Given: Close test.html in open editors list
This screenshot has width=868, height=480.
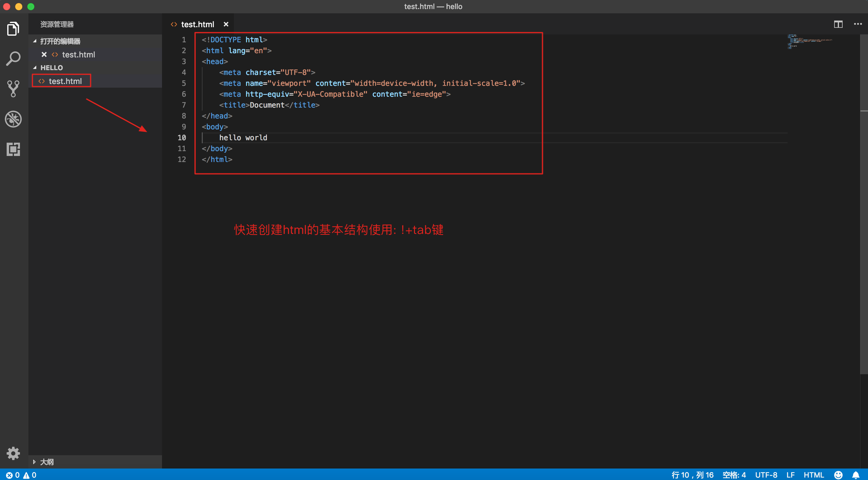Looking at the screenshot, I should pyautogui.click(x=44, y=55).
